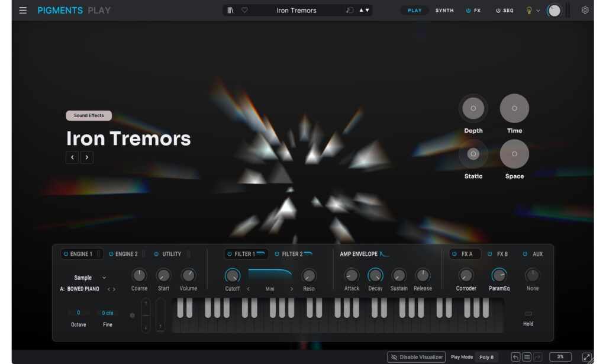The height and width of the screenshot is (364, 606).
Task: Click the envelope Attack knob
Action: coord(352,275)
